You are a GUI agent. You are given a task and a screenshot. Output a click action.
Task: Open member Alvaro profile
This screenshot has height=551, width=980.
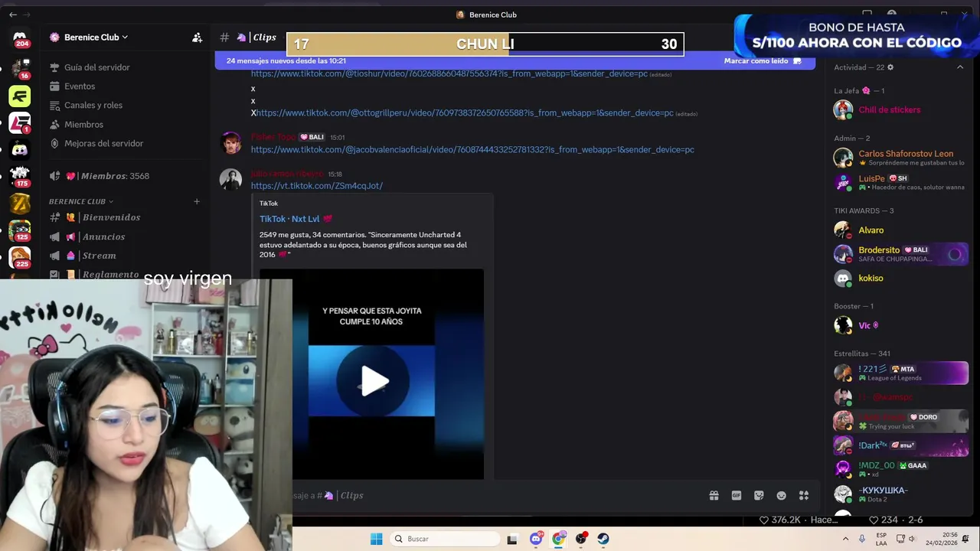900,230
